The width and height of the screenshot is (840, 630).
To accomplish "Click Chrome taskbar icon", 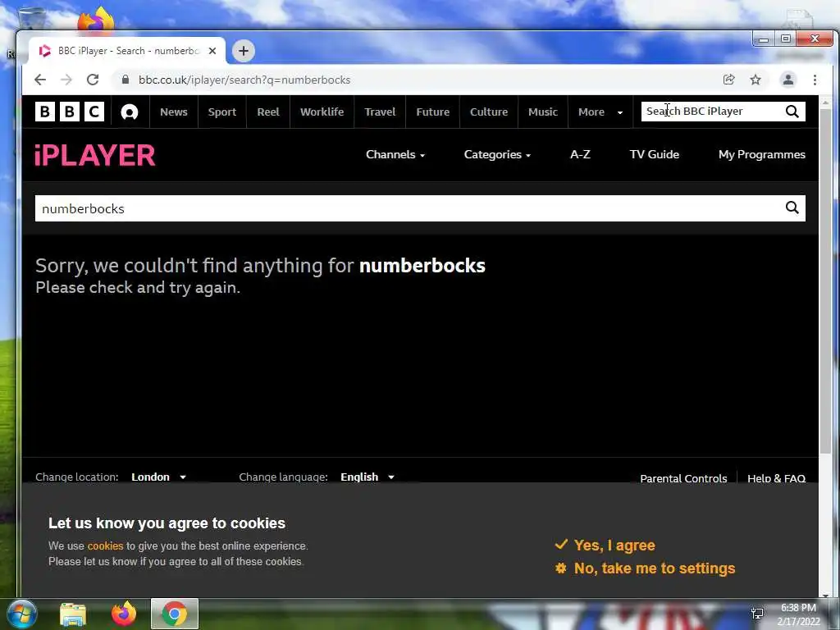I will click(x=175, y=614).
